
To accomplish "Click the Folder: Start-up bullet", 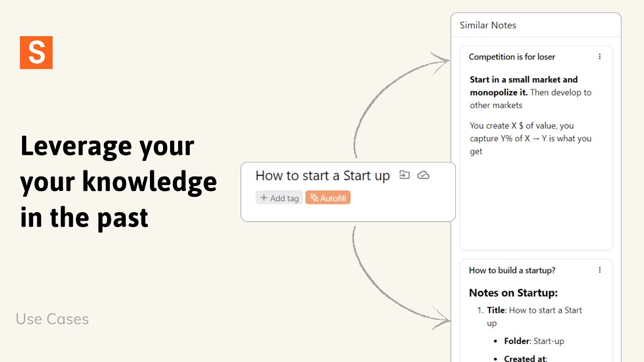I will 534,341.
